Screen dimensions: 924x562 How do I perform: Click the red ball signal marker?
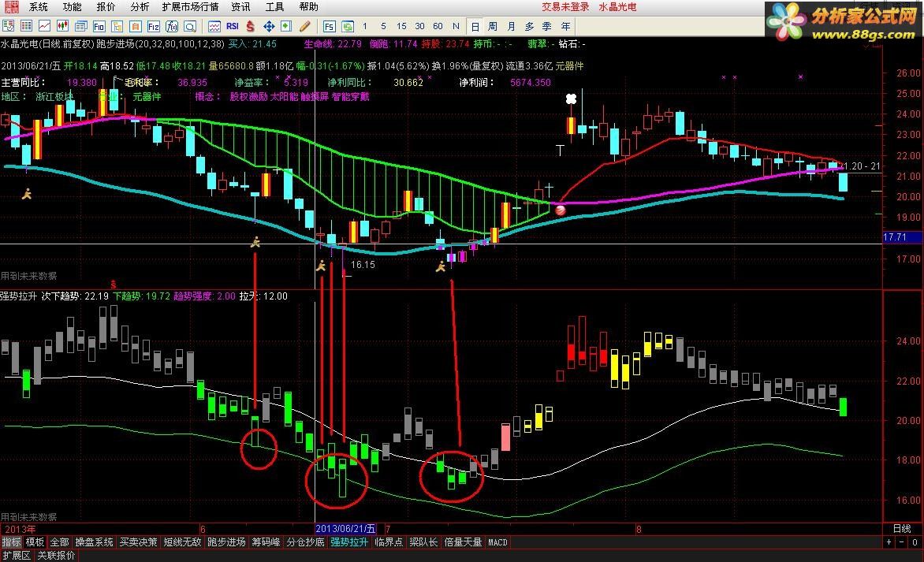(561, 209)
